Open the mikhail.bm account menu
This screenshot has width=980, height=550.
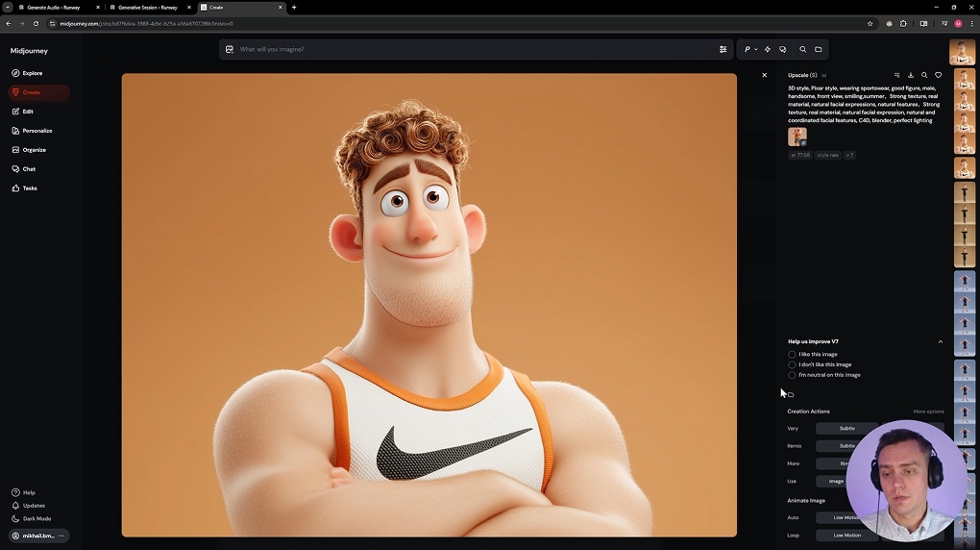click(38, 536)
